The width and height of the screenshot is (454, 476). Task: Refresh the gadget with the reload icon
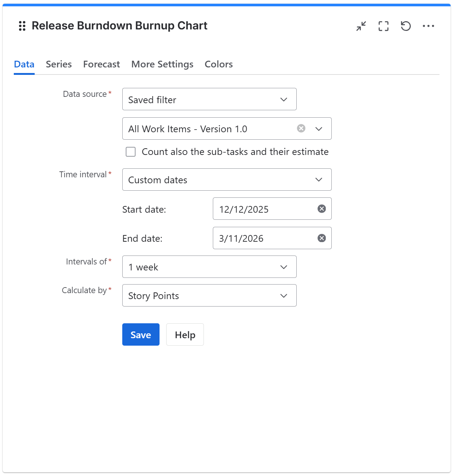(x=406, y=26)
